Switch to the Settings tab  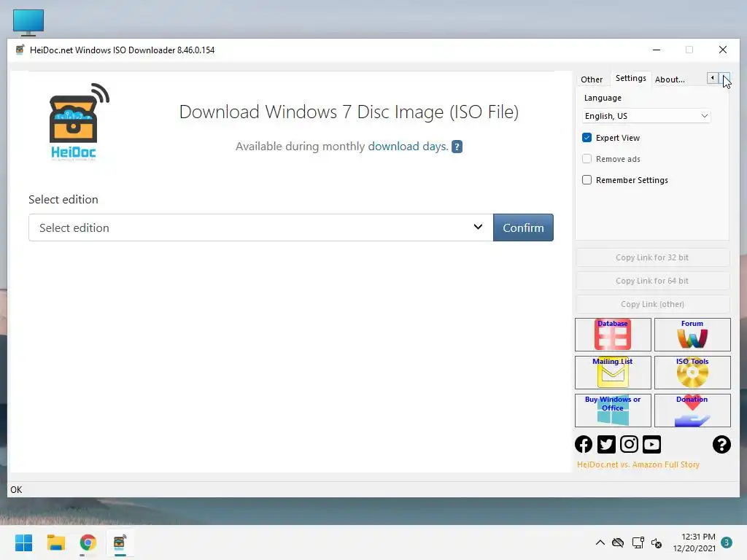(x=631, y=78)
